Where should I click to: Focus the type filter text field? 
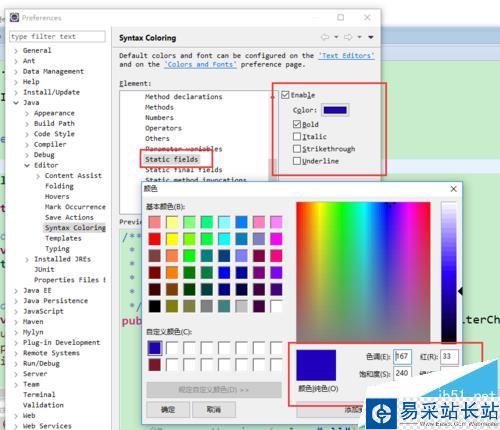[57, 36]
